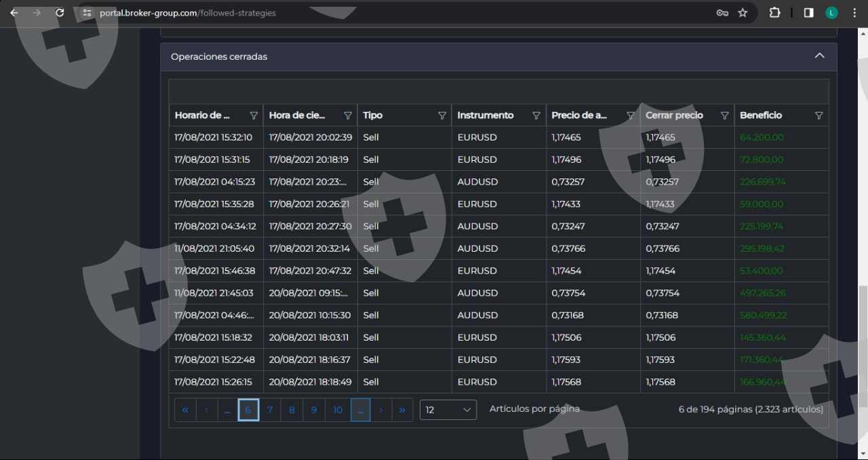Open the items per page dropdown
868x460 pixels.
click(448, 410)
